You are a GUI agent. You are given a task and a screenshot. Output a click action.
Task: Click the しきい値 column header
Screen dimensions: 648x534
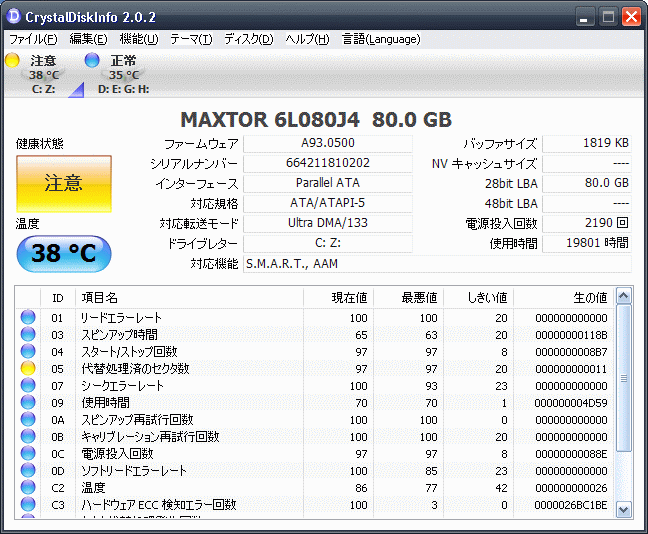click(479, 298)
